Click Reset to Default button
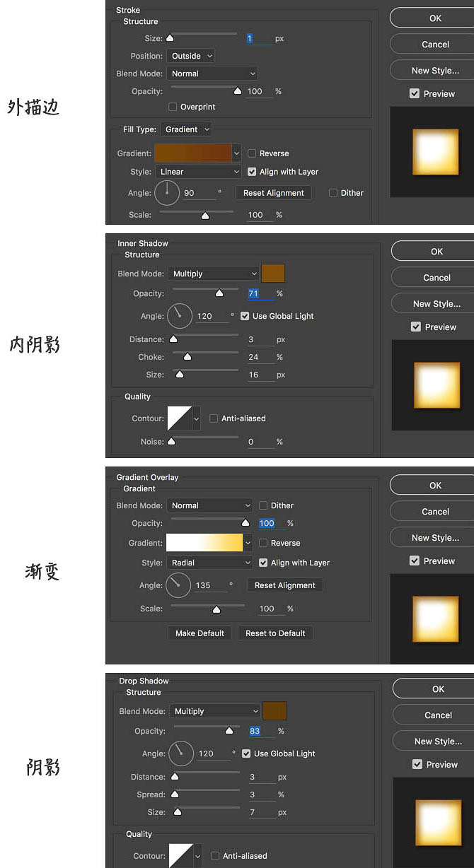 tap(275, 633)
